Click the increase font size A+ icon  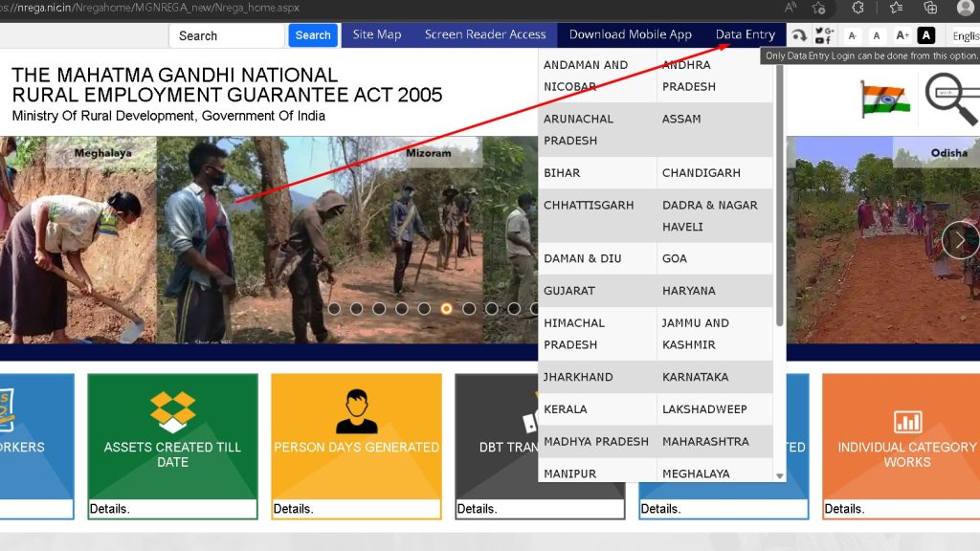point(902,35)
